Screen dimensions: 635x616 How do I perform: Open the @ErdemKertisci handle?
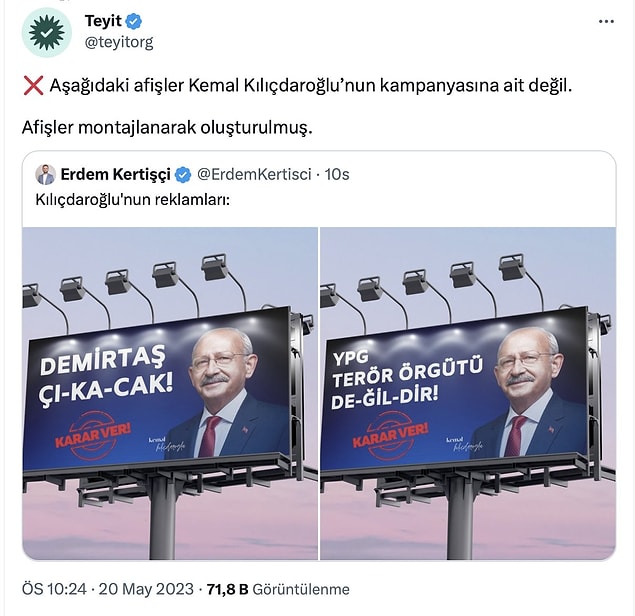254,175
